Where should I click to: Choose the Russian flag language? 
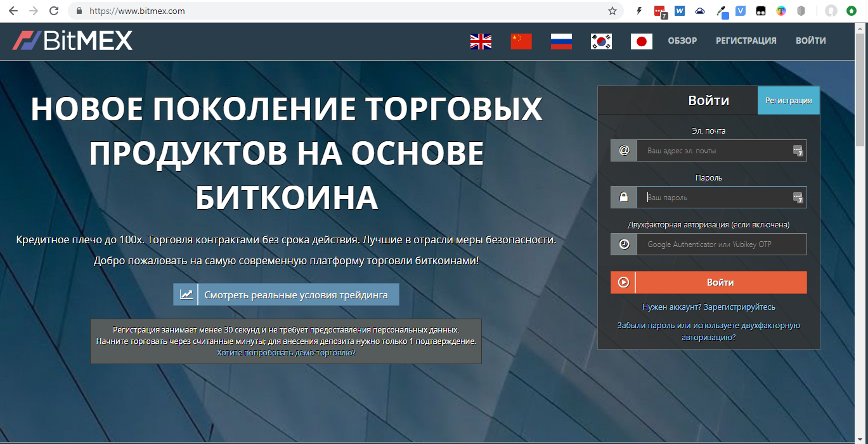coord(561,42)
